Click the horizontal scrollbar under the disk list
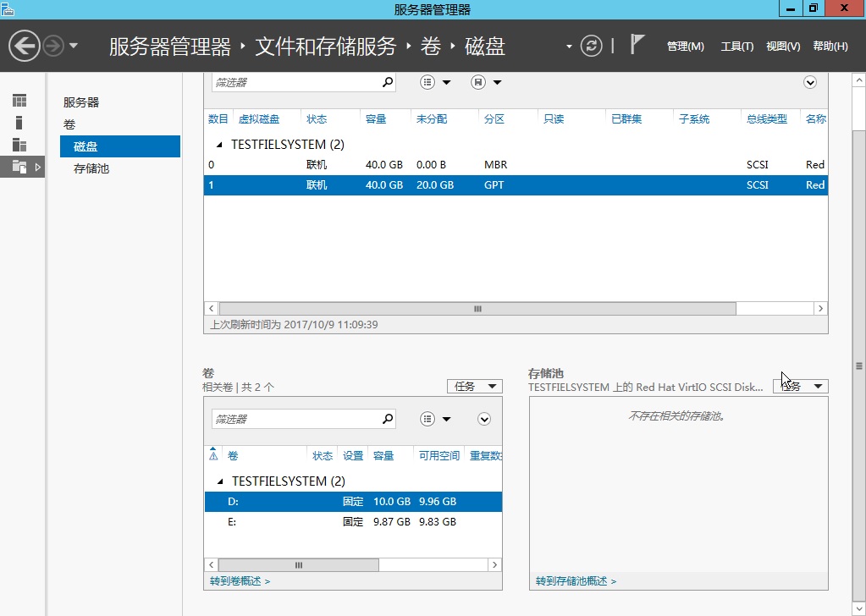This screenshot has height=616, width=866. (x=477, y=309)
